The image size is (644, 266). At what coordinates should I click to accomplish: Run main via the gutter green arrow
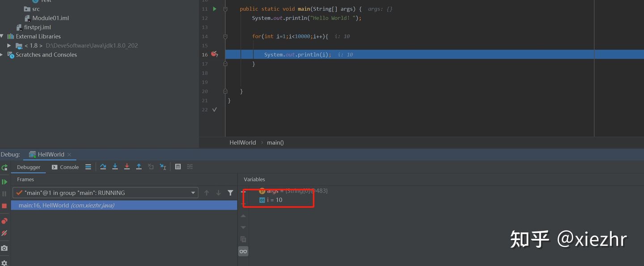214,8
